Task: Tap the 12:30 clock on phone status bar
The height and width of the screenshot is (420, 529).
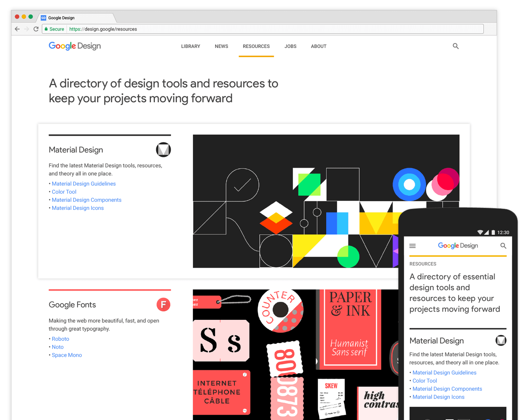Action: click(x=503, y=232)
